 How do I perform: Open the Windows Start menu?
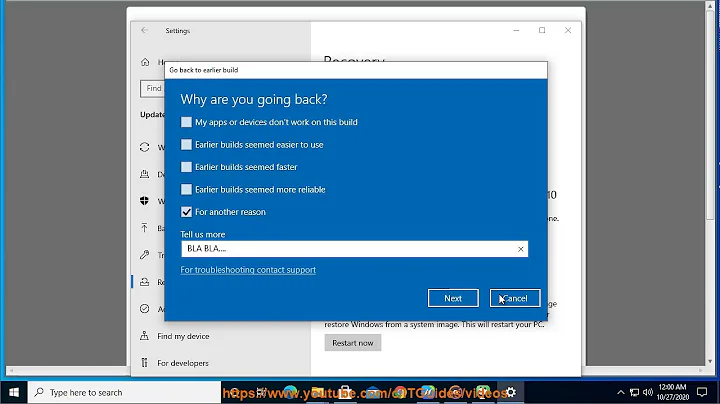[x=14, y=393]
